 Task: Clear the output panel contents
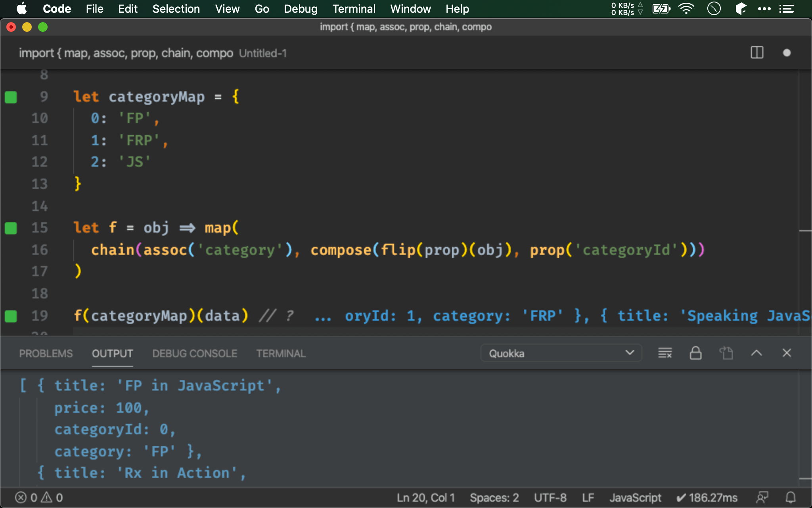(x=665, y=353)
